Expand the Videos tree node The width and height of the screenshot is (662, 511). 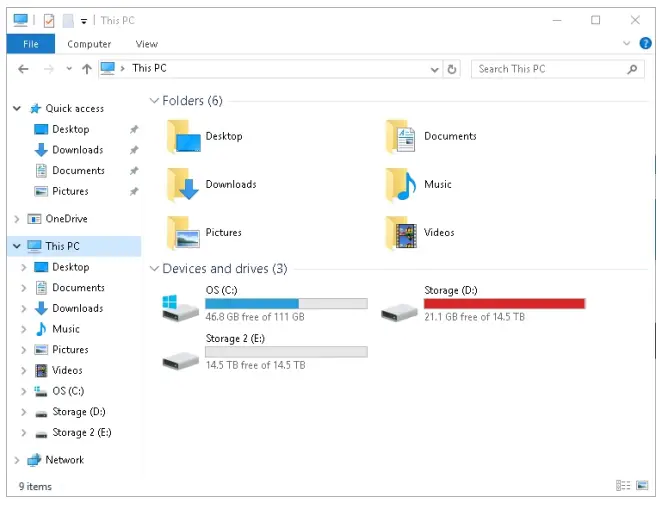click(x=24, y=371)
